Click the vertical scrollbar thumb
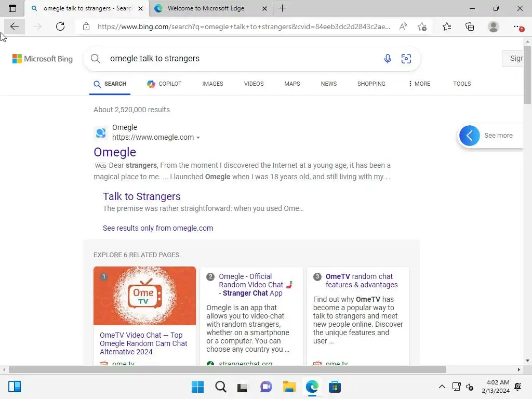The image size is (532, 399). pos(527,75)
